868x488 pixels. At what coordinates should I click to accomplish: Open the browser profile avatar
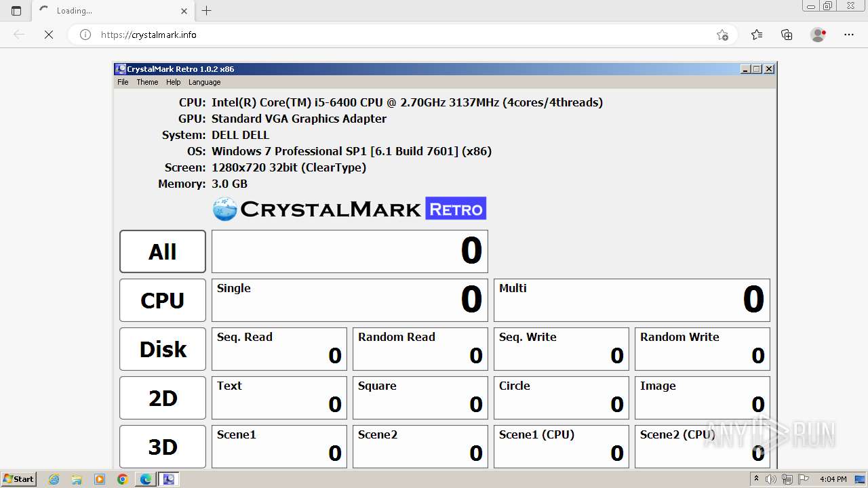point(818,35)
